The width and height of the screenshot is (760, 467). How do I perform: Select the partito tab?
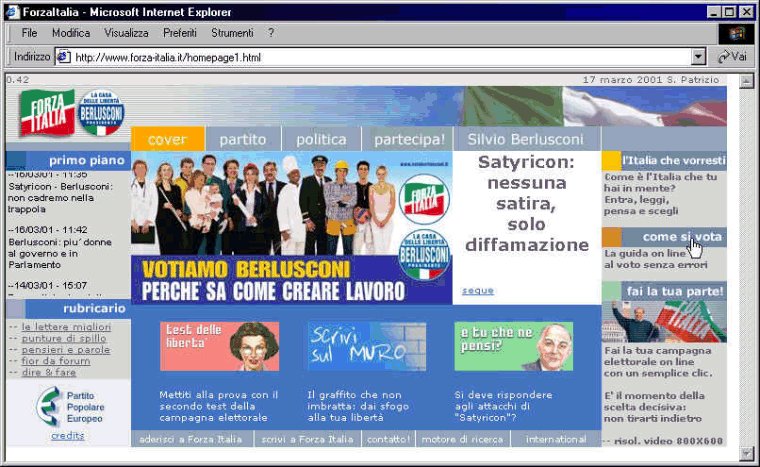coord(243,139)
